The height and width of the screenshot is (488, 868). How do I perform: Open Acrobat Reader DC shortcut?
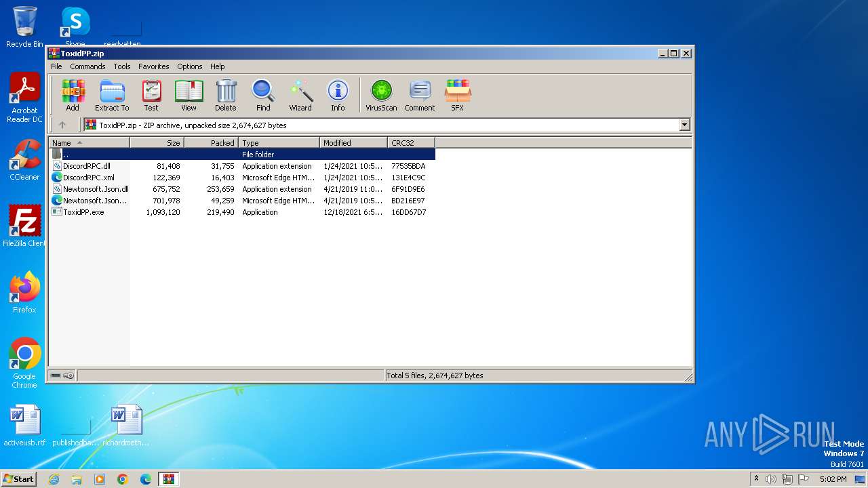click(x=24, y=98)
